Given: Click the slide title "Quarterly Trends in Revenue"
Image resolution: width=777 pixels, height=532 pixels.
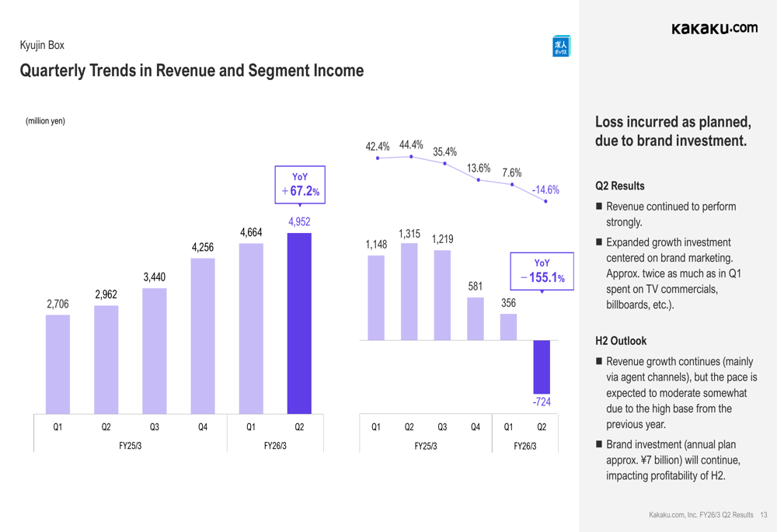Looking at the screenshot, I should point(191,71).
